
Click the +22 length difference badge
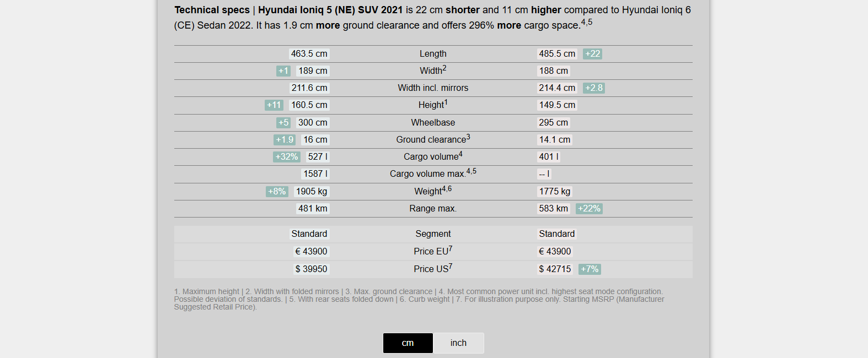coord(592,54)
